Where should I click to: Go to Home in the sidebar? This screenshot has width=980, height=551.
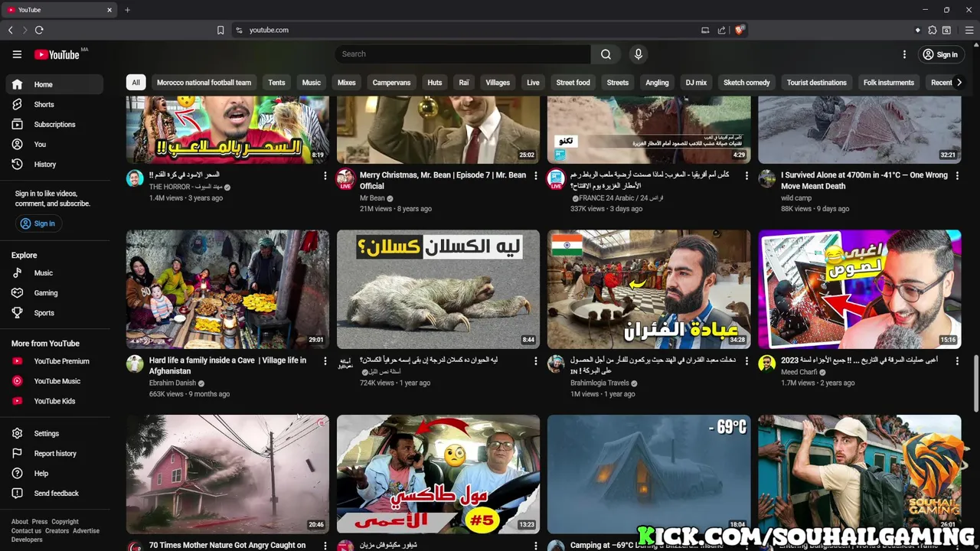coord(54,85)
